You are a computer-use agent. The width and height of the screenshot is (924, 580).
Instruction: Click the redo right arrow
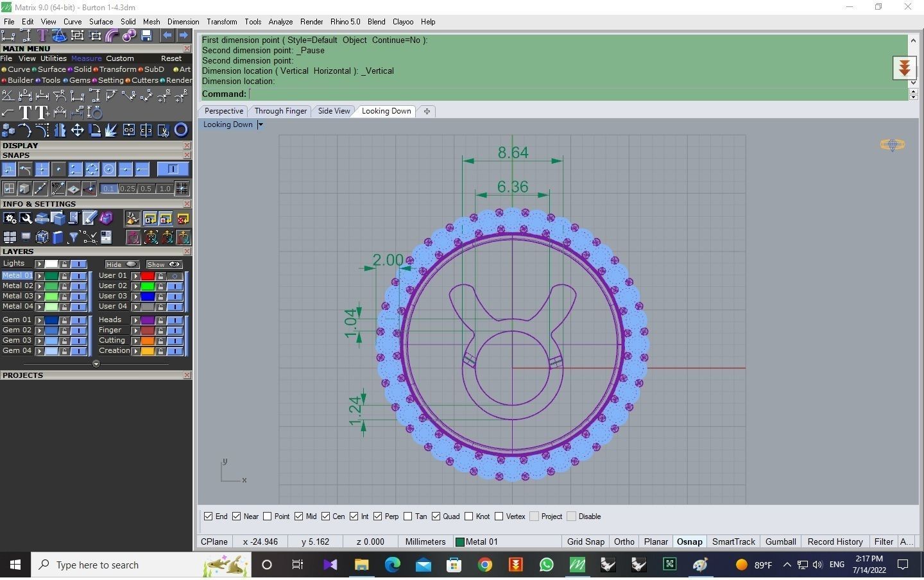pyautogui.click(x=184, y=35)
